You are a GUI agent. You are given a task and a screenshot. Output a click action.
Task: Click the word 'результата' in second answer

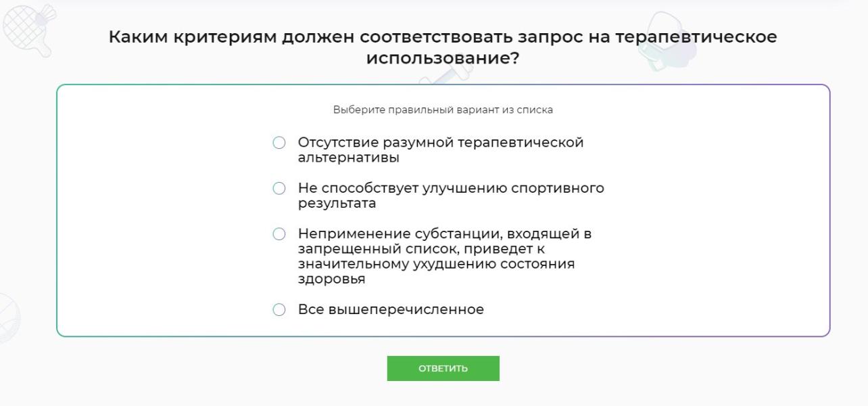(337, 204)
